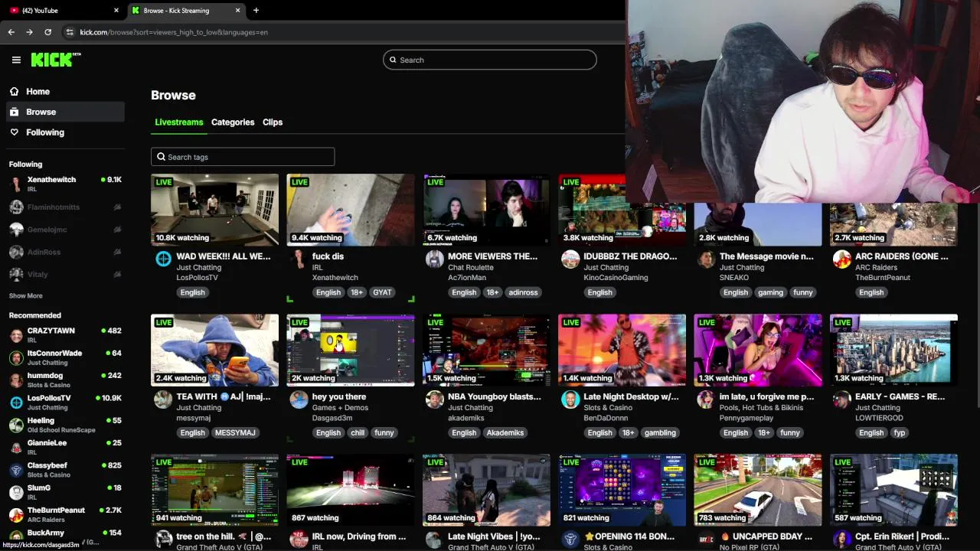This screenshot has width=980, height=551.
Task: Click hummdog avatar in Recommended
Action: pyautogui.click(x=16, y=380)
